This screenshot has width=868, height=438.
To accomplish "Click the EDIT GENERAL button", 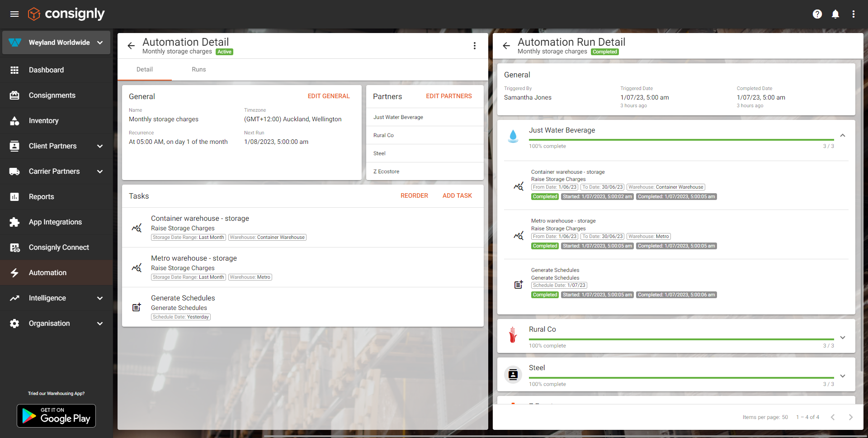I will click(328, 96).
